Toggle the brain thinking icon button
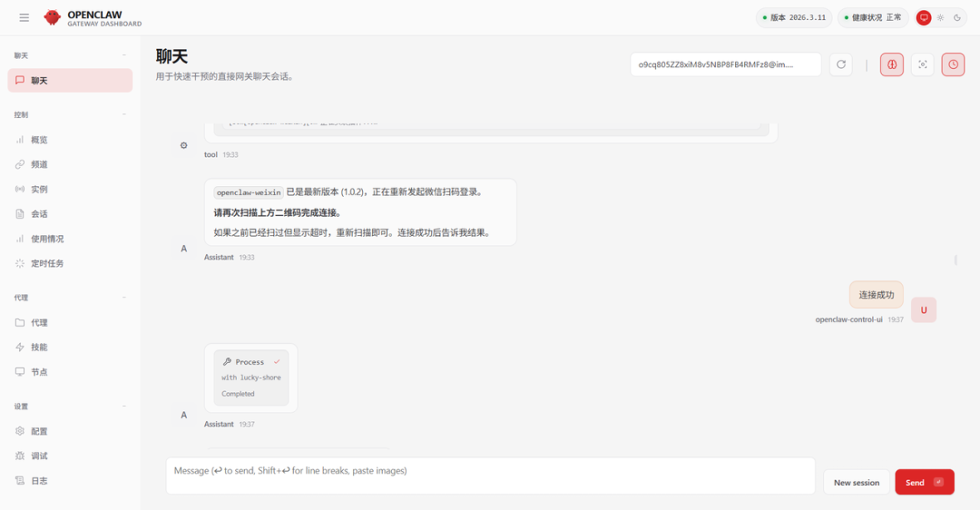 pos(892,64)
